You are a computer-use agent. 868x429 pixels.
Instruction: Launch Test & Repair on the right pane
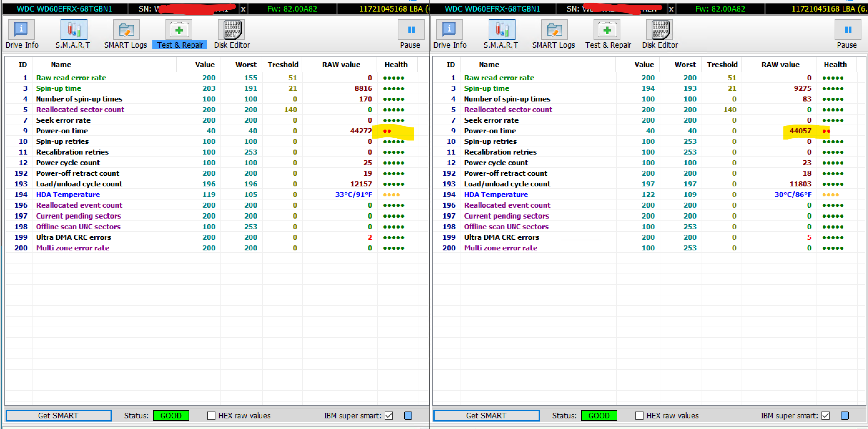[x=607, y=33]
